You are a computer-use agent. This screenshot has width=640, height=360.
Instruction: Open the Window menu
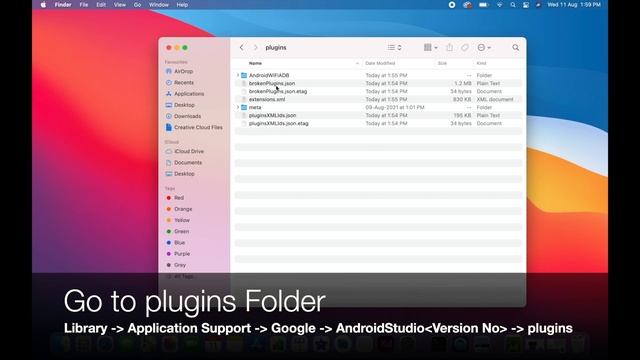[x=158, y=5]
